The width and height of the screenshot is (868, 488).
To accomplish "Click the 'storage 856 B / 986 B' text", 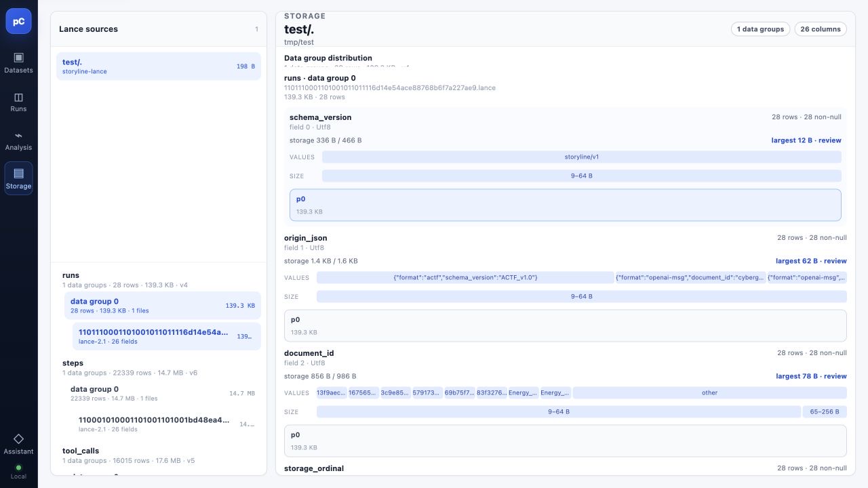I will (320, 376).
